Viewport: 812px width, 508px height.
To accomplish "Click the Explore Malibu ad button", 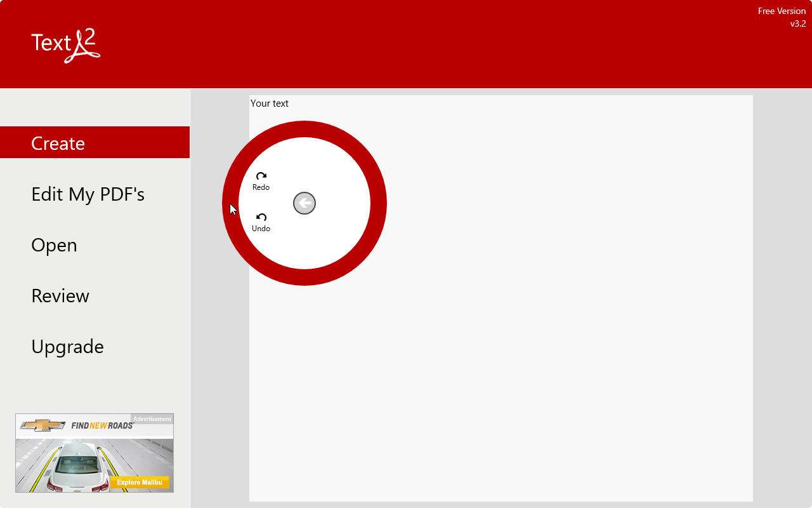I will 140,483.
